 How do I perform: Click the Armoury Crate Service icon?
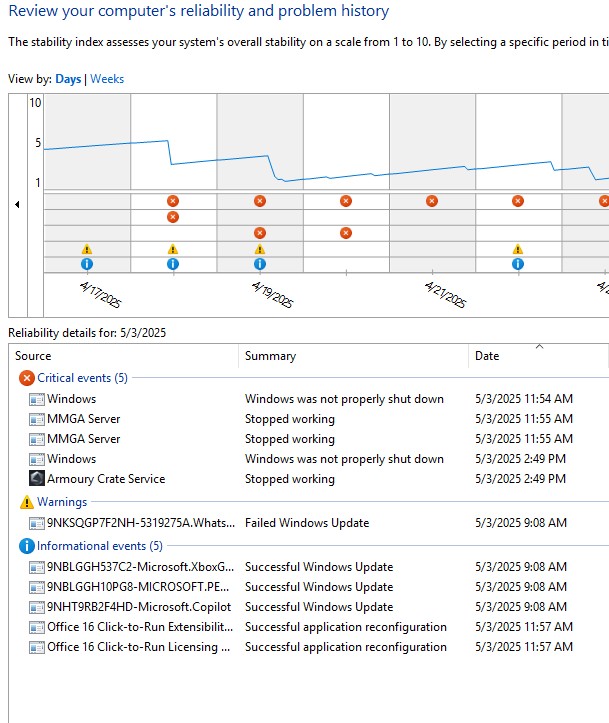36,478
